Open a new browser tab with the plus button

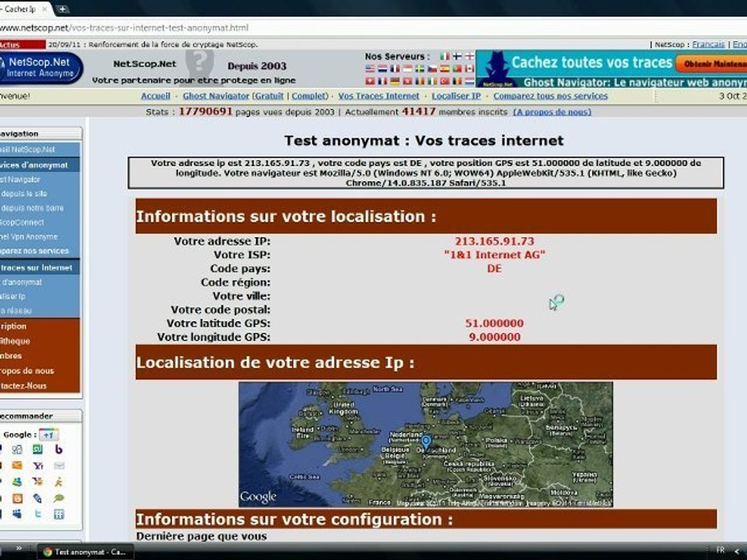tap(62, 9)
